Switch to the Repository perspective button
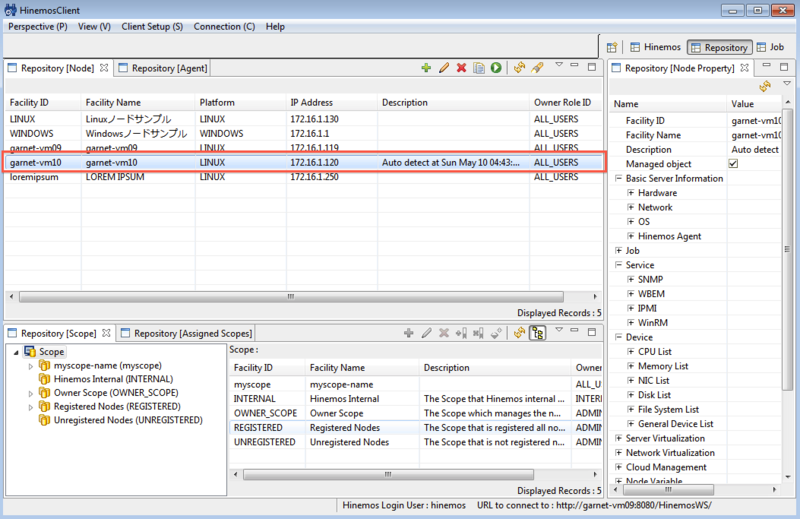Image resolution: width=800 pixels, height=519 pixels. click(x=719, y=47)
